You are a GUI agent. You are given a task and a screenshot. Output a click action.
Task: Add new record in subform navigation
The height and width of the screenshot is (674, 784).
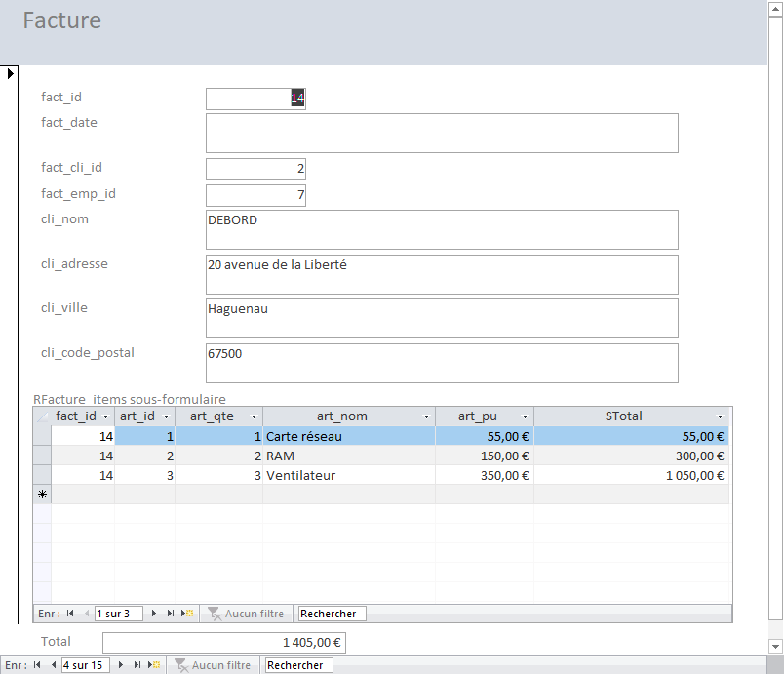(187, 614)
